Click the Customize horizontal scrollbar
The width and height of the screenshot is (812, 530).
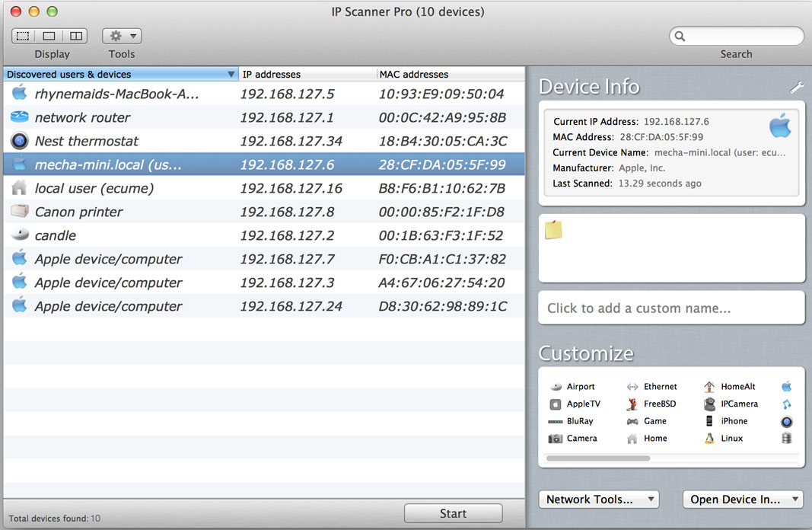tap(598, 458)
